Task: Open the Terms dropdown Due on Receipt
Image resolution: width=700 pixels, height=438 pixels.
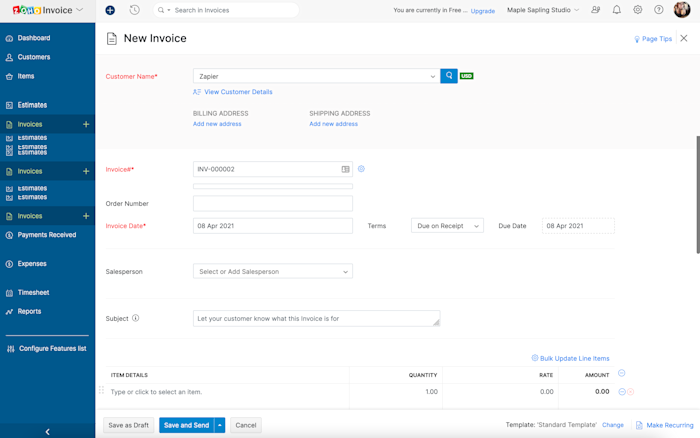Action: click(447, 226)
